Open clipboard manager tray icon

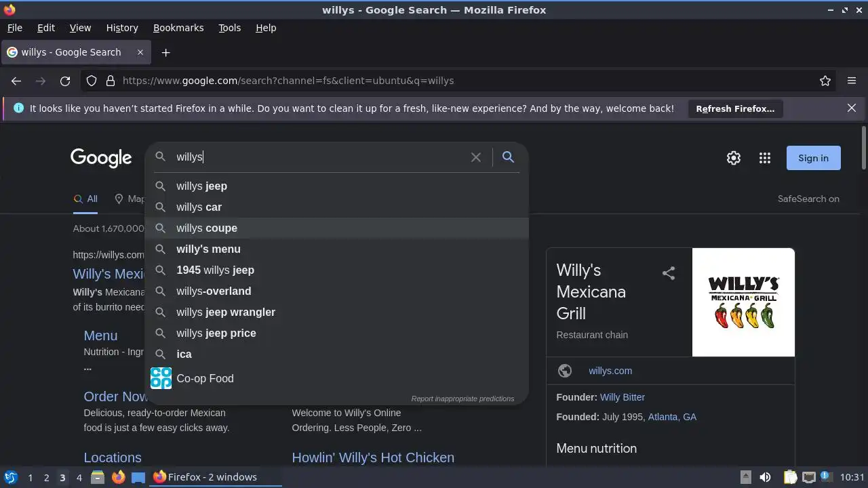coord(790,477)
